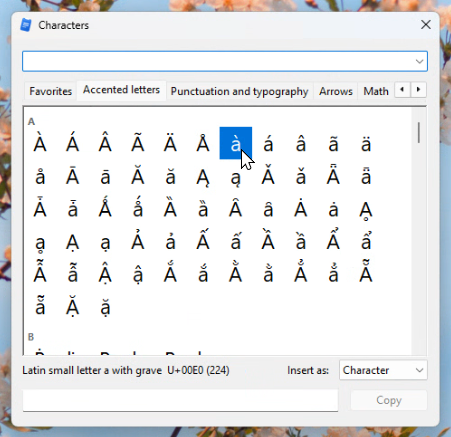Go to the Arrows tab
Image resolution: width=451 pixels, height=437 pixels.
[336, 91]
